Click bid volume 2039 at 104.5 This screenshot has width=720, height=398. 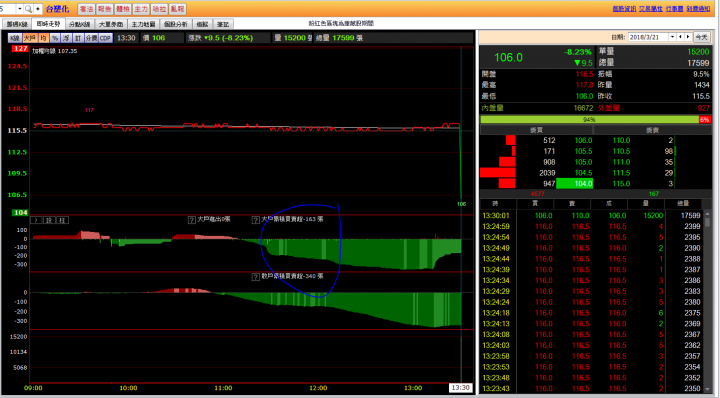547,173
